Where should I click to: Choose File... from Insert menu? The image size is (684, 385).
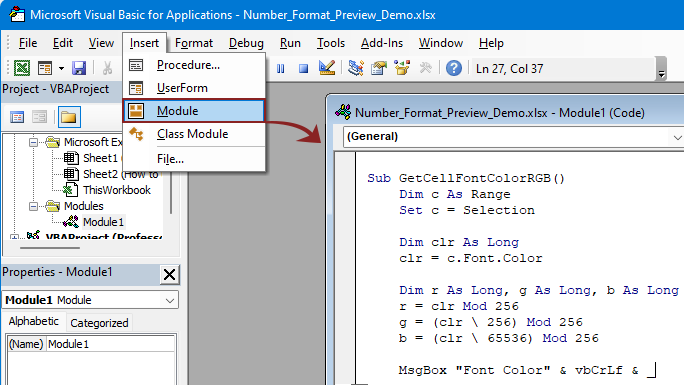[x=194, y=159]
